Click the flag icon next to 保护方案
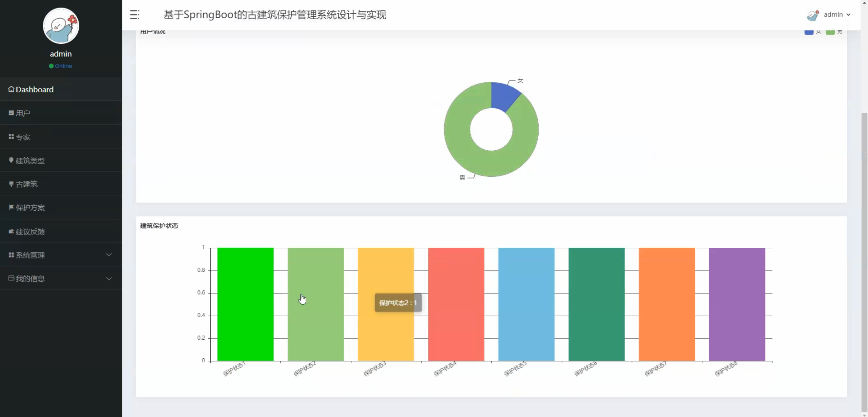Screen dimensions: 868x417 pos(11,207)
